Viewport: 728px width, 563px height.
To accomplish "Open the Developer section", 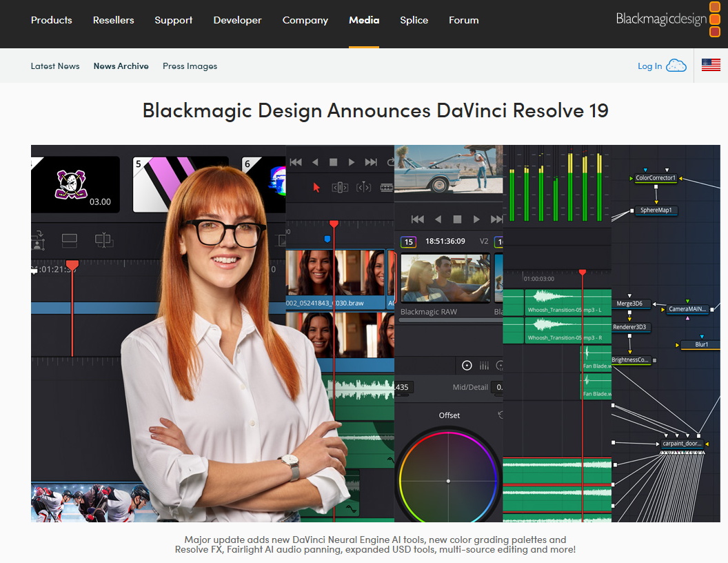I will (x=237, y=20).
